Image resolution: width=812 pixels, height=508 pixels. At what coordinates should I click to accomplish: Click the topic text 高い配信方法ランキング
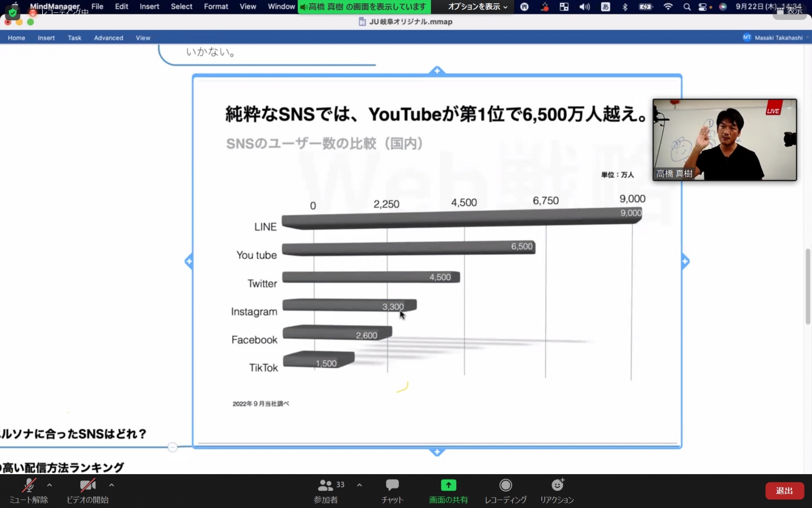62,468
